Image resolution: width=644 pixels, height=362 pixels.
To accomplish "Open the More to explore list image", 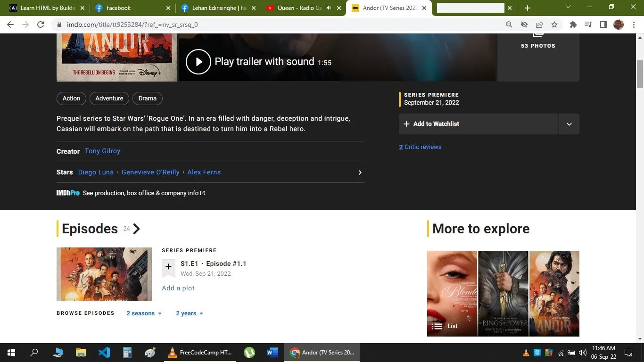I will 503,294.
